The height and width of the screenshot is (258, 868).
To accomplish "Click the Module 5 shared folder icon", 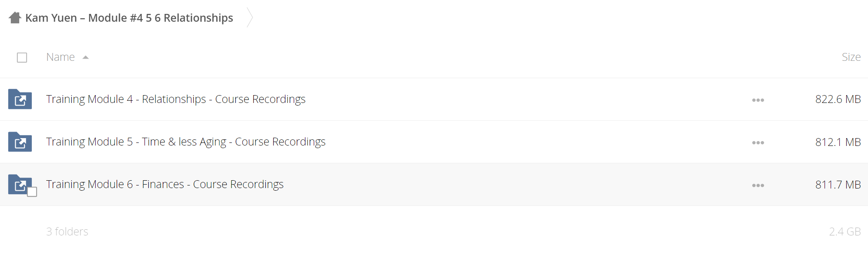I will [20, 142].
